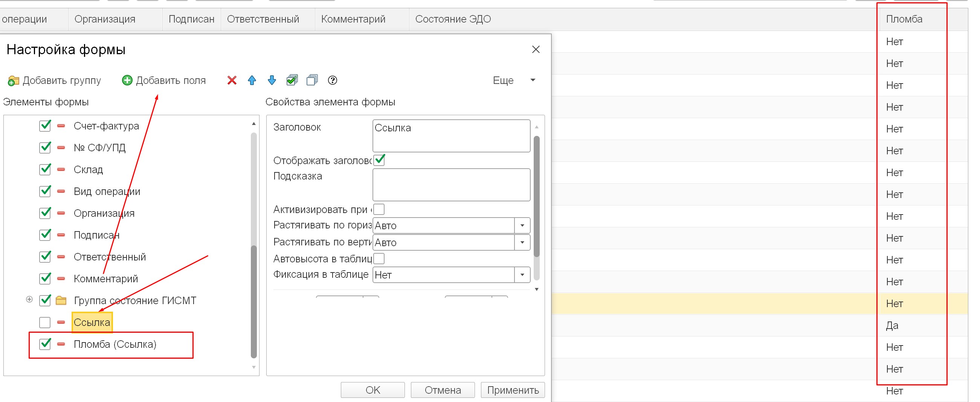Enable the Ссылка element checkbox
This screenshot has height=402, width=980.
click(45, 323)
